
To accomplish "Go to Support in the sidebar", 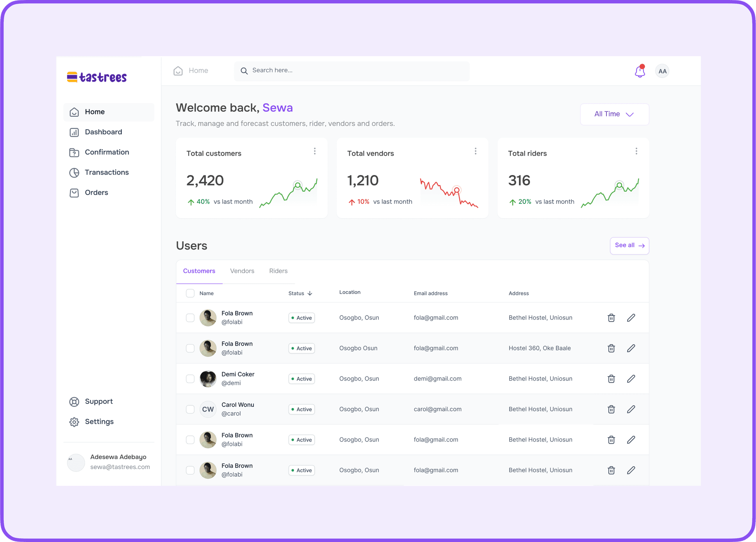I will point(98,401).
